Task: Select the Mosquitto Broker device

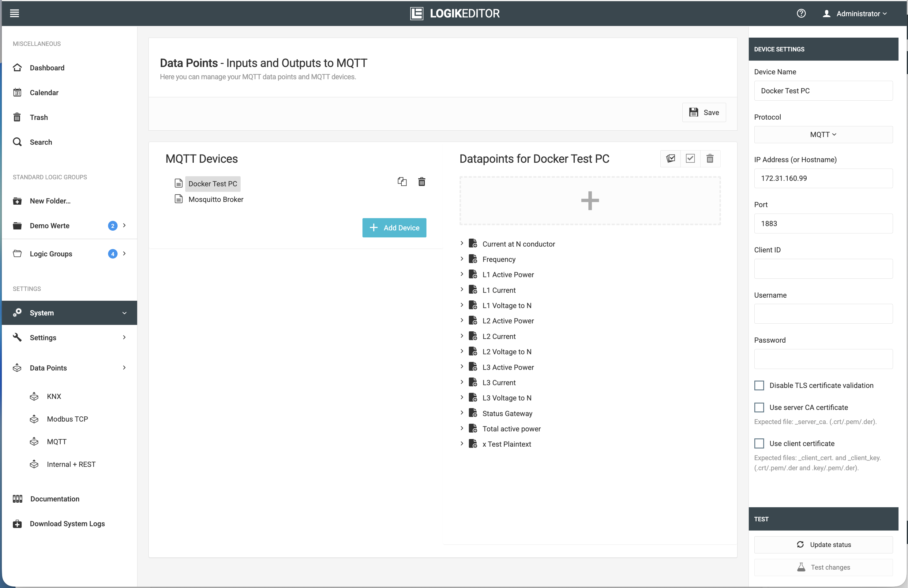Action: (216, 199)
